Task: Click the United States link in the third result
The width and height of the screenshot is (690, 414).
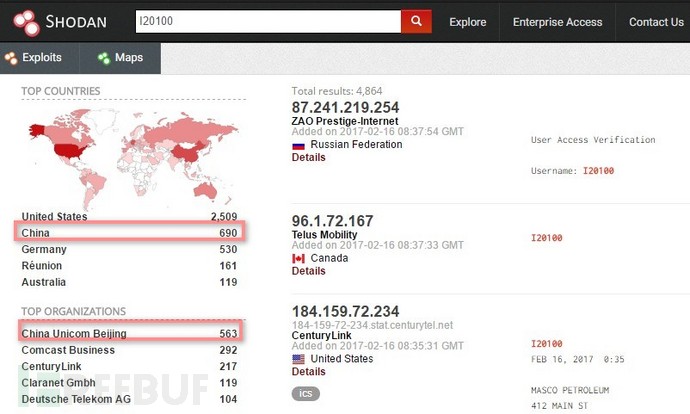Action: point(342,359)
